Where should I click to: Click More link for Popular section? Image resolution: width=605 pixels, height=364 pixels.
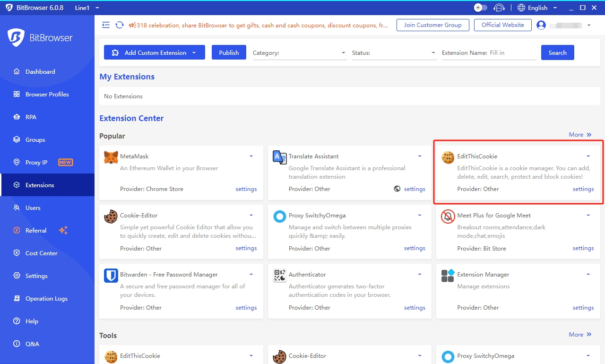click(x=580, y=135)
